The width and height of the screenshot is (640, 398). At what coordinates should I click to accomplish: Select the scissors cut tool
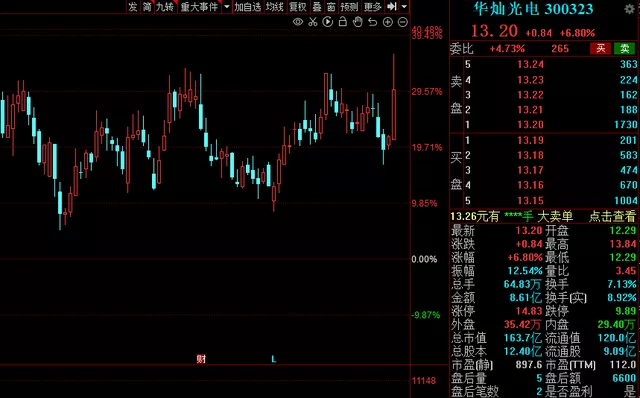(313, 22)
